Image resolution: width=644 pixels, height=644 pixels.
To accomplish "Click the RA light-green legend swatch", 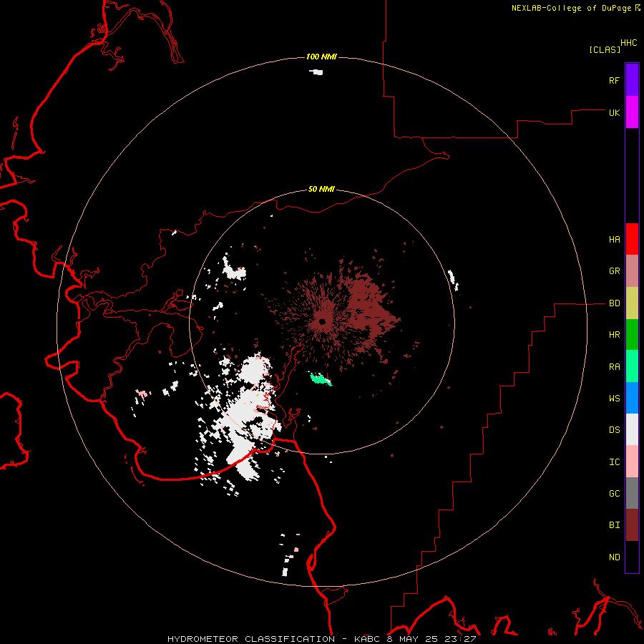I will 632,366.
